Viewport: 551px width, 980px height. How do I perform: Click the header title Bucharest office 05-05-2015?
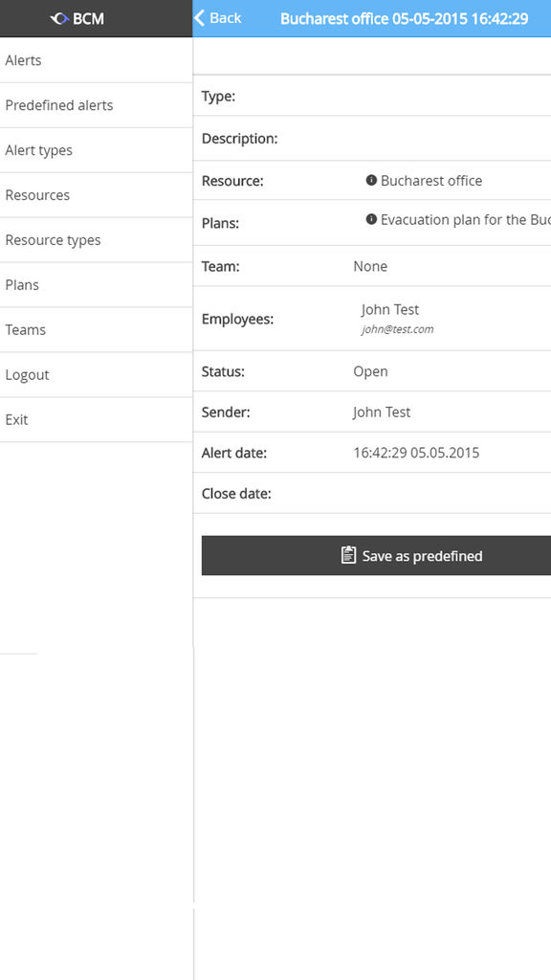click(x=405, y=19)
